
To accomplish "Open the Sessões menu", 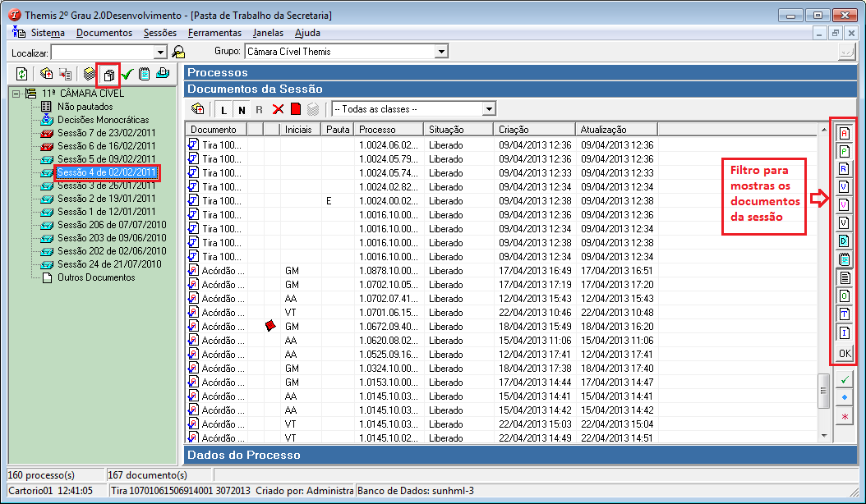I will (160, 33).
